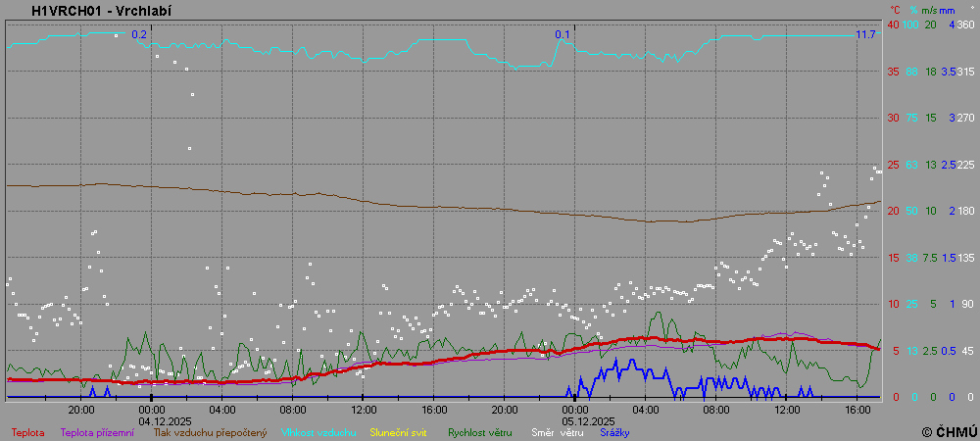Image resolution: width=980 pixels, height=441 pixels.
Task: Click the Směr větru legend label
Action: pyautogui.click(x=558, y=432)
